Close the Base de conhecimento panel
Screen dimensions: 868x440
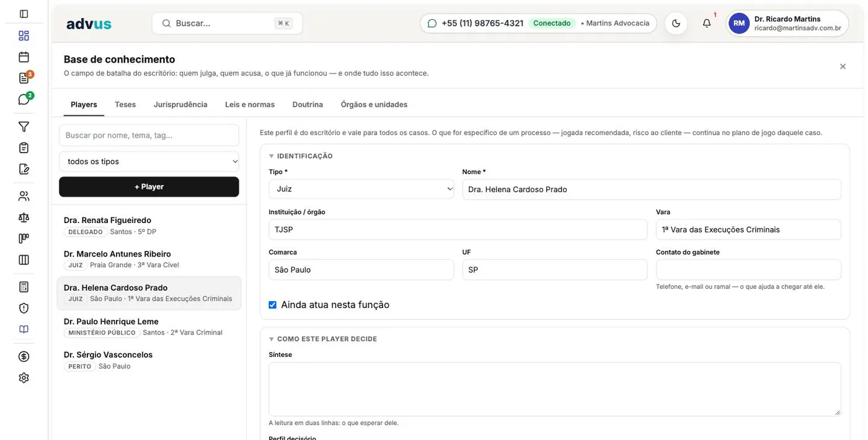[843, 66]
